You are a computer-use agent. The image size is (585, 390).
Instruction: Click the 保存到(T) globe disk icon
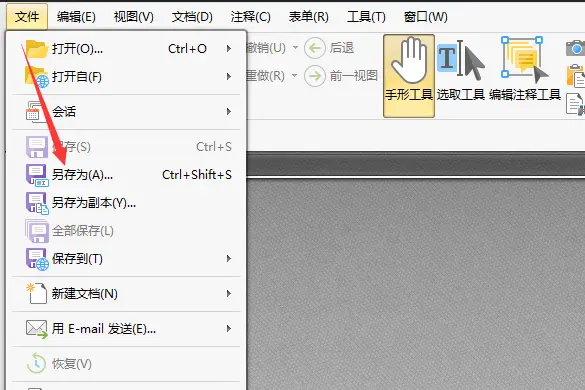tap(37, 259)
